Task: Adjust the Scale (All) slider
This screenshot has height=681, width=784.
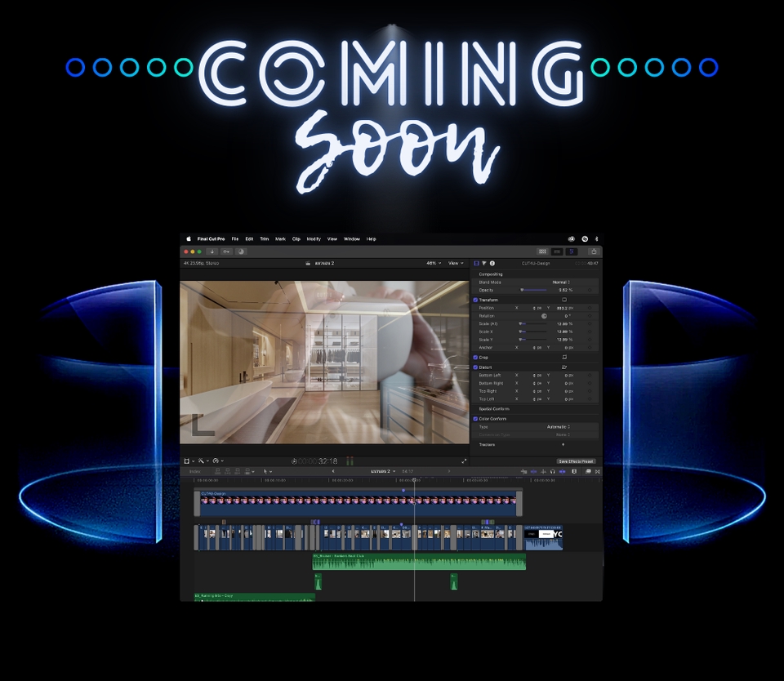Action: [x=532, y=324]
